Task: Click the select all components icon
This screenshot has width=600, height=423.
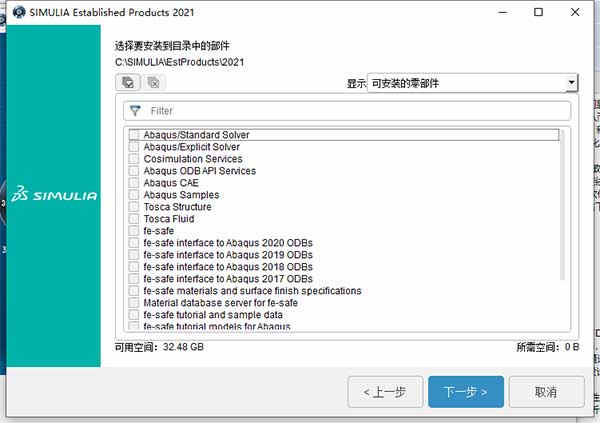Action: (128, 82)
